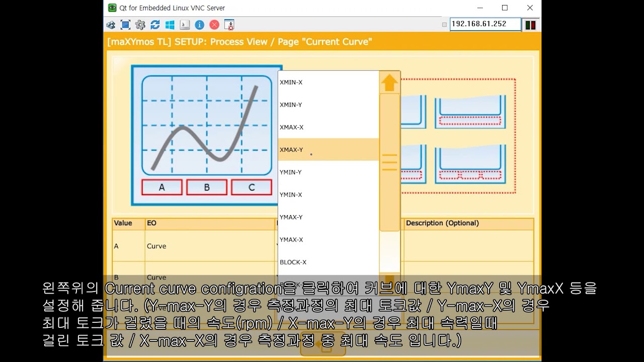Click the red-green connection status indicator
The height and width of the screenshot is (362, 644).
tap(530, 25)
